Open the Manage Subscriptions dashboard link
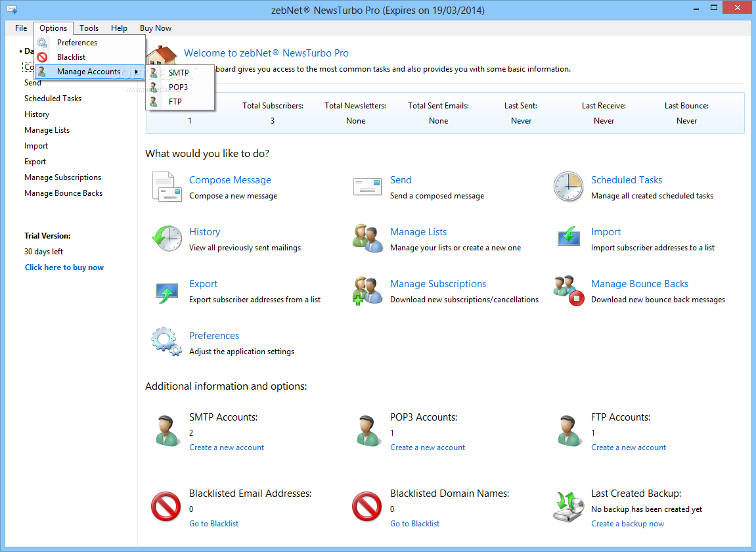 438,284
